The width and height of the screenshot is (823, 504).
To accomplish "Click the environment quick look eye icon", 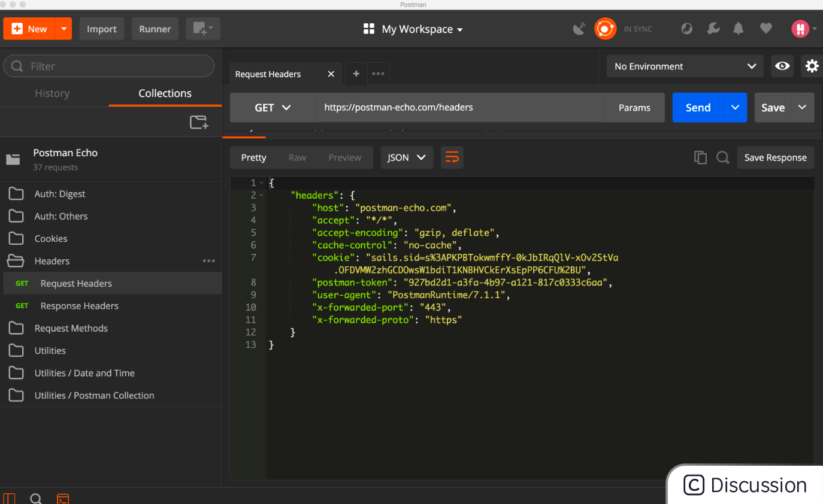I will click(782, 66).
